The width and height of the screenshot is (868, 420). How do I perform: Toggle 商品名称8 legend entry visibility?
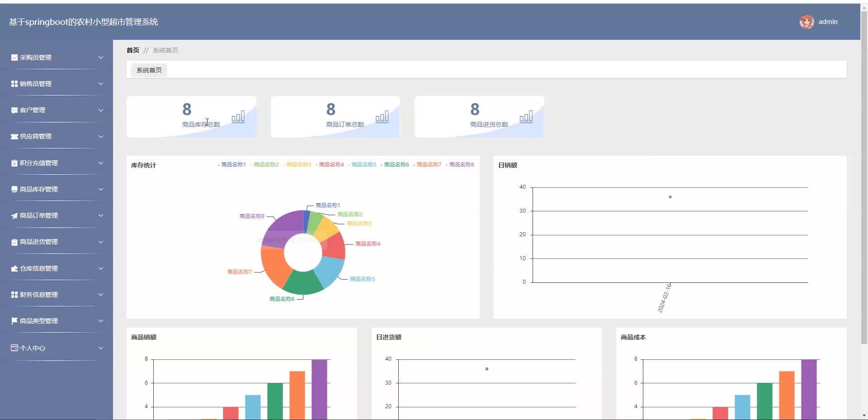point(460,165)
